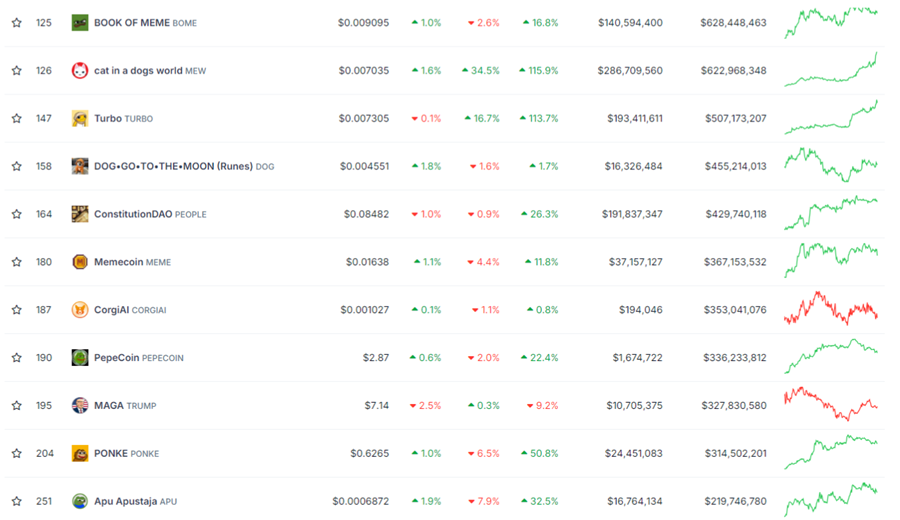Add Turbo to watchlist with star
The height and width of the screenshot is (520, 900).
pyautogui.click(x=17, y=119)
